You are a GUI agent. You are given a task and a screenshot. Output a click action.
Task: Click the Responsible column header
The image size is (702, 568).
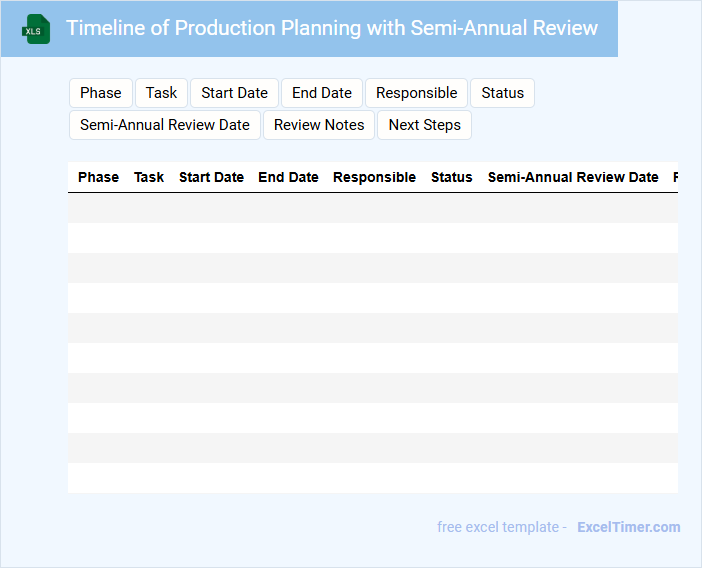pyautogui.click(x=374, y=177)
